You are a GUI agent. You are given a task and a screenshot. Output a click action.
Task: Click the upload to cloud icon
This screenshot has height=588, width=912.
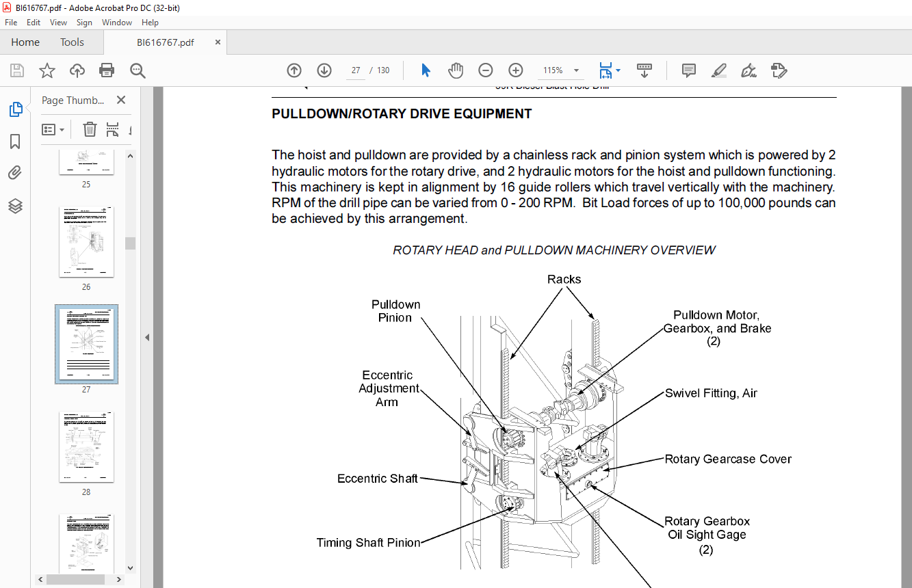[x=77, y=70]
